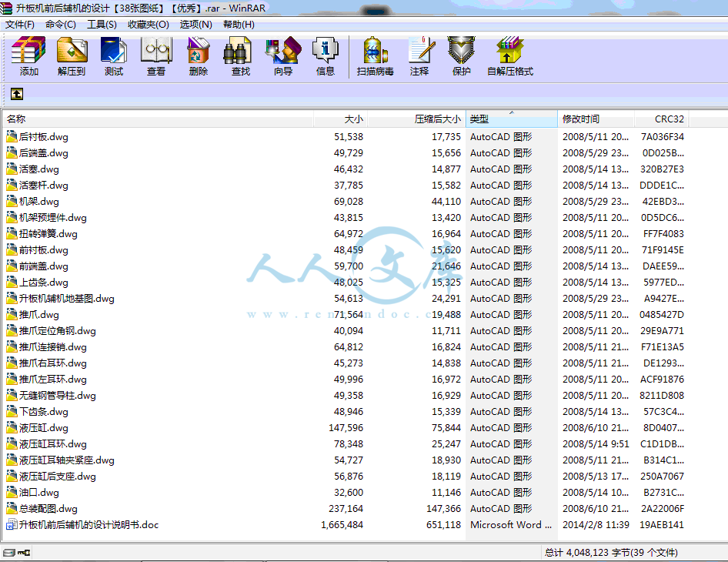Click the 扫描病毒 (Virus Scan) icon
This screenshot has height=562, width=728.
[x=375, y=50]
